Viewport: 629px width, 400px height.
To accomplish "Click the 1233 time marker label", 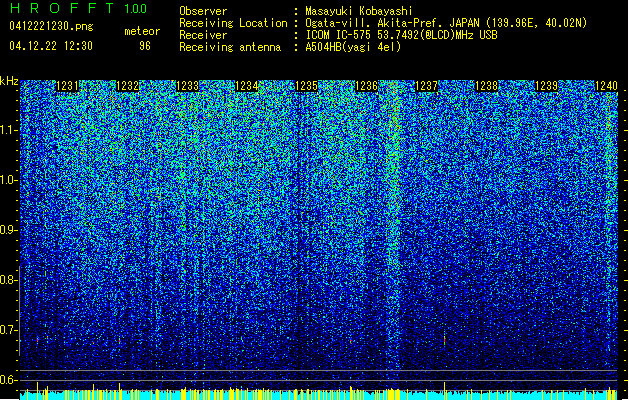I will coord(187,86).
